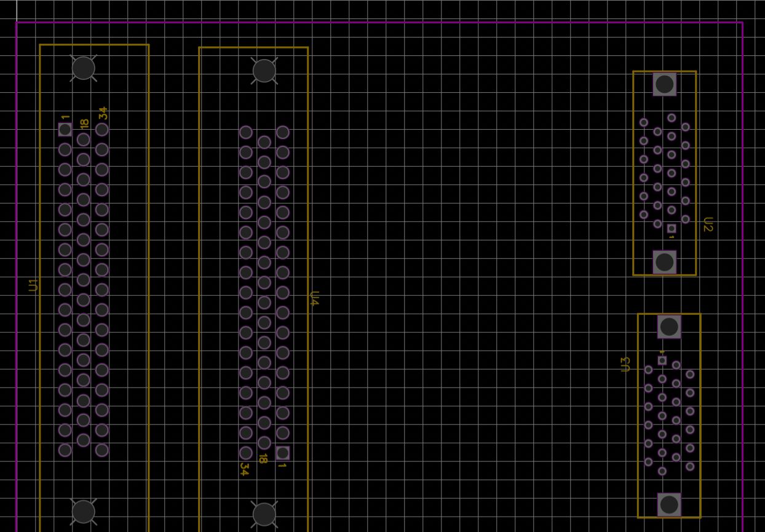This screenshot has height=532, width=765.
Task: Select pad 18 of connector U1
Action: [82, 140]
